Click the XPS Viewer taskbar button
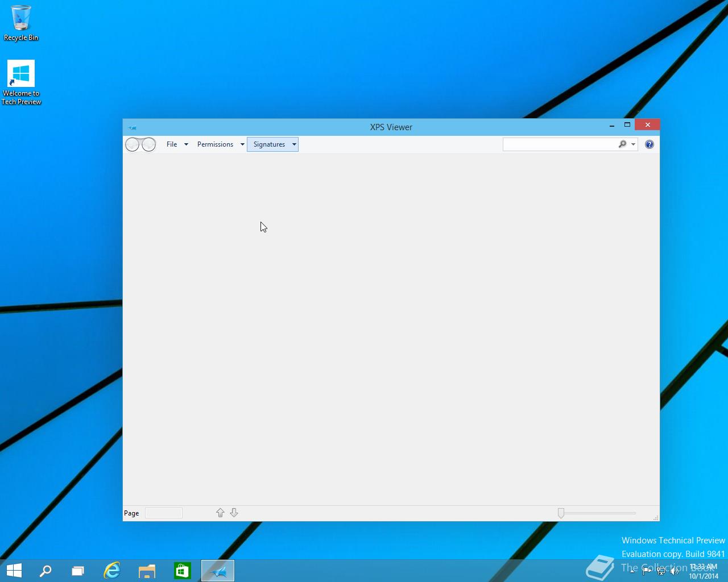Viewport: 728px width, 582px height. [218, 571]
